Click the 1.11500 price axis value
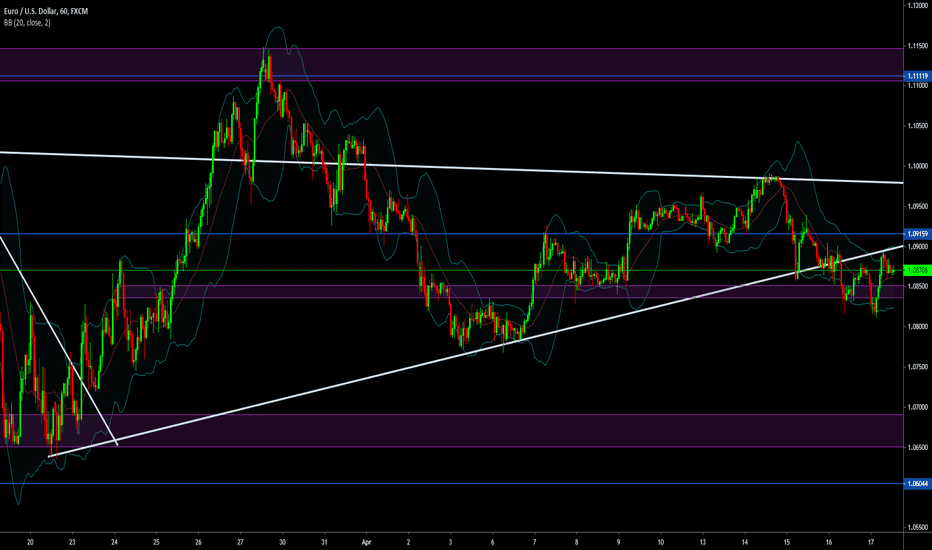Screen dimensions: 932x550 point(918,46)
